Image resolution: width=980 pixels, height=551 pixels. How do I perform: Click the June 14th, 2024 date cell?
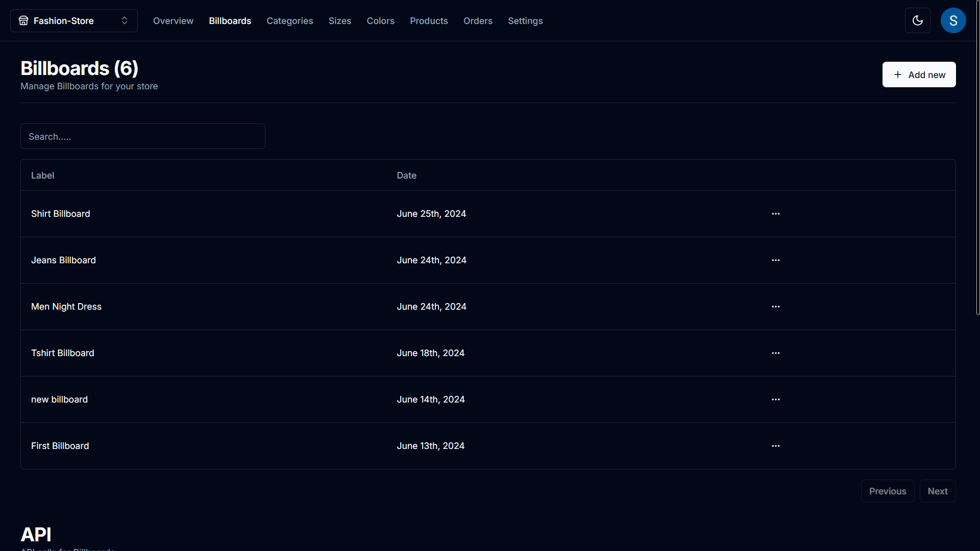click(430, 399)
